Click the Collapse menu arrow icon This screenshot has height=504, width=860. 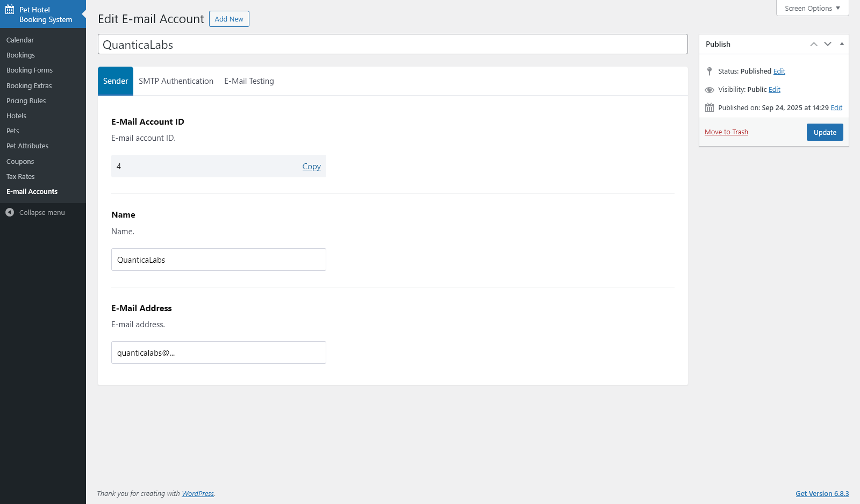[10, 212]
